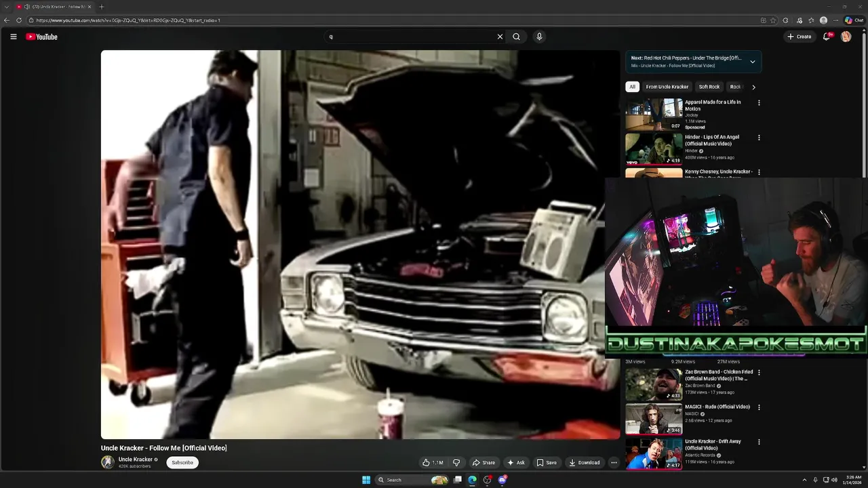The height and width of the screenshot is (488, 868).
Task: Clear the YouTube search box text
Action: click(x=500, y=37)
